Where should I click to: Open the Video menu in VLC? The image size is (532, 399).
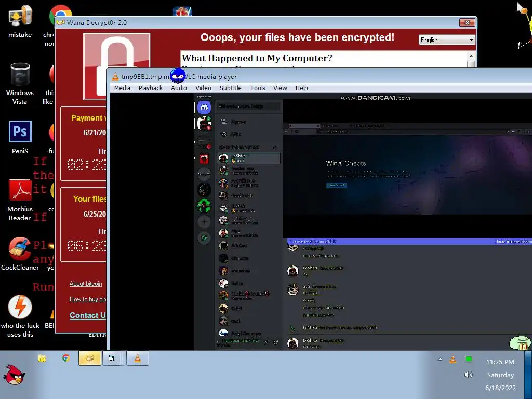[x=203, y=88]
